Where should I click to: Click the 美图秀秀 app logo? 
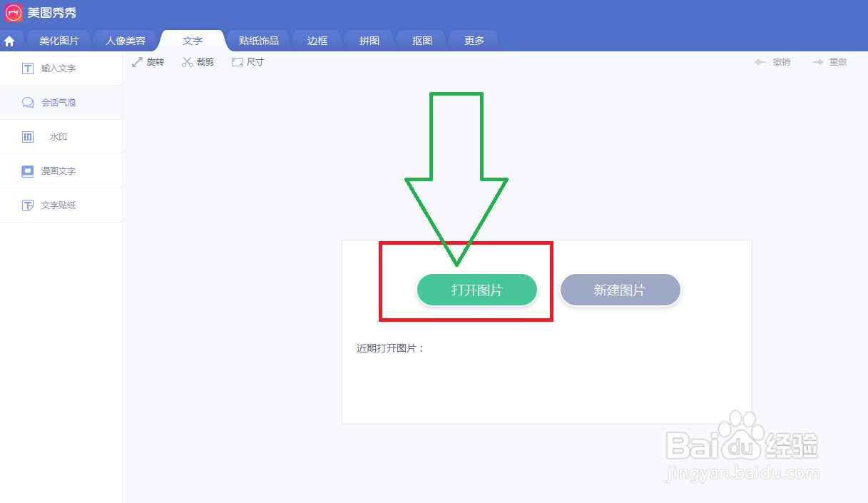point(14,12)
